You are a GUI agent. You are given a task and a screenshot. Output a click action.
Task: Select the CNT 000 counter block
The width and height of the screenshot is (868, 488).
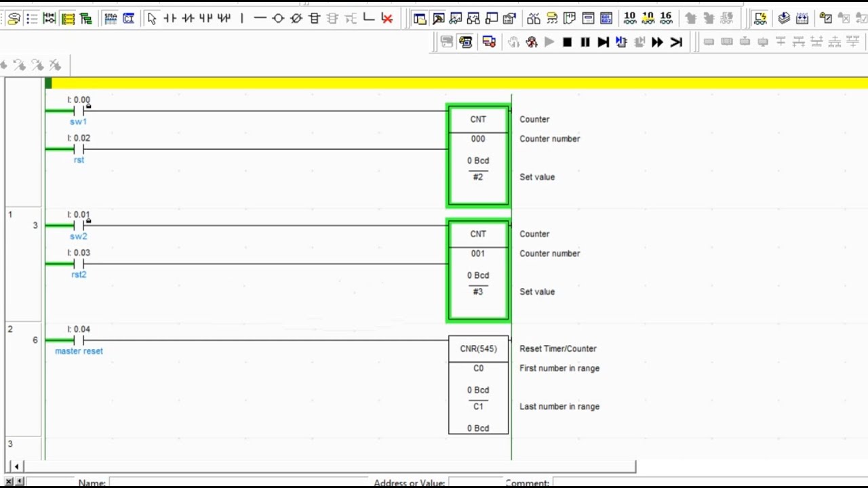(x=478, y=155)
